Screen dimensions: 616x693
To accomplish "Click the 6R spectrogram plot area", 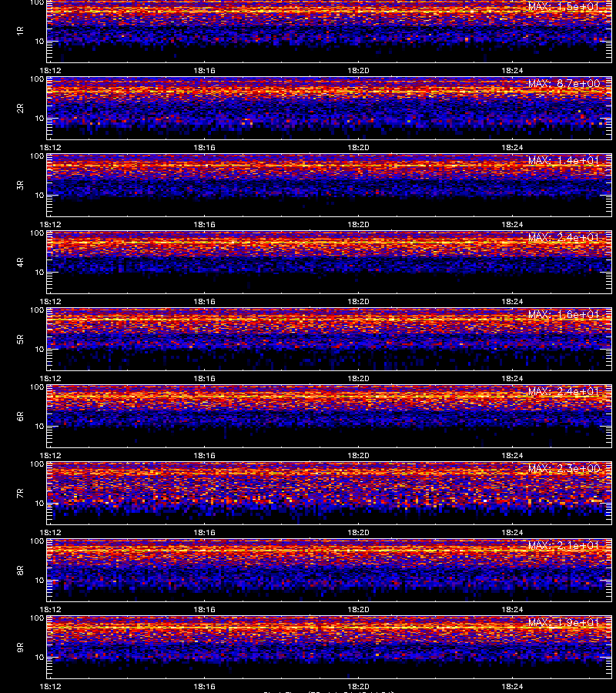I will pyautogui.click(x=330, y=416).
